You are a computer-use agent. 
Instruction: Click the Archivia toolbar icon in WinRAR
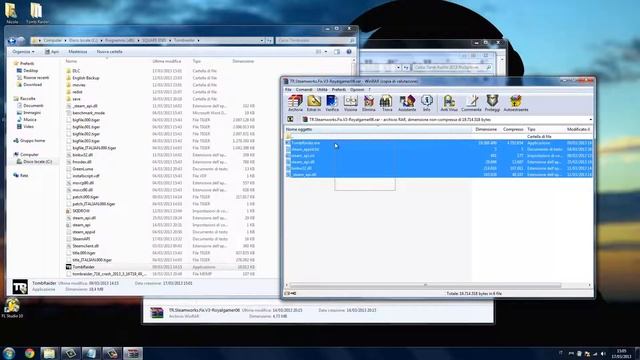tap(295, 103)
